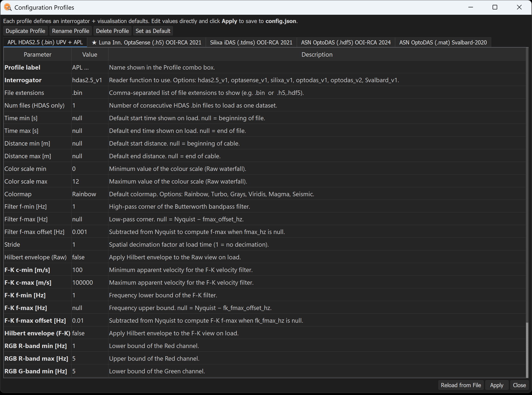Viewport: 532px width, 395px height.
Task: Select 'F-K c-max [m/s]' parameter cell
Action: click(37, 283)
